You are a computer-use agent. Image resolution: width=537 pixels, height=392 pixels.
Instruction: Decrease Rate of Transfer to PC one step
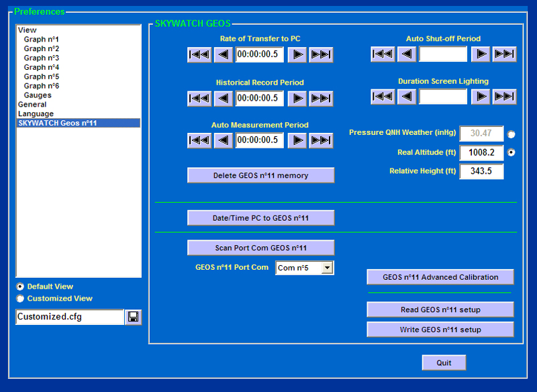[224, 55]
